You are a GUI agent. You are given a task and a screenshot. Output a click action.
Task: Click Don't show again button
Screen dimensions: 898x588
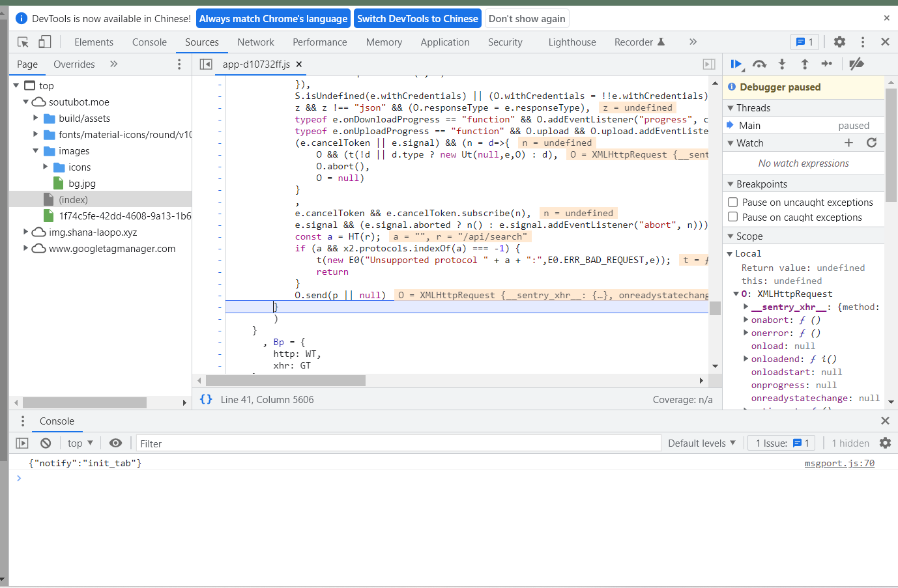pos(527,18)
